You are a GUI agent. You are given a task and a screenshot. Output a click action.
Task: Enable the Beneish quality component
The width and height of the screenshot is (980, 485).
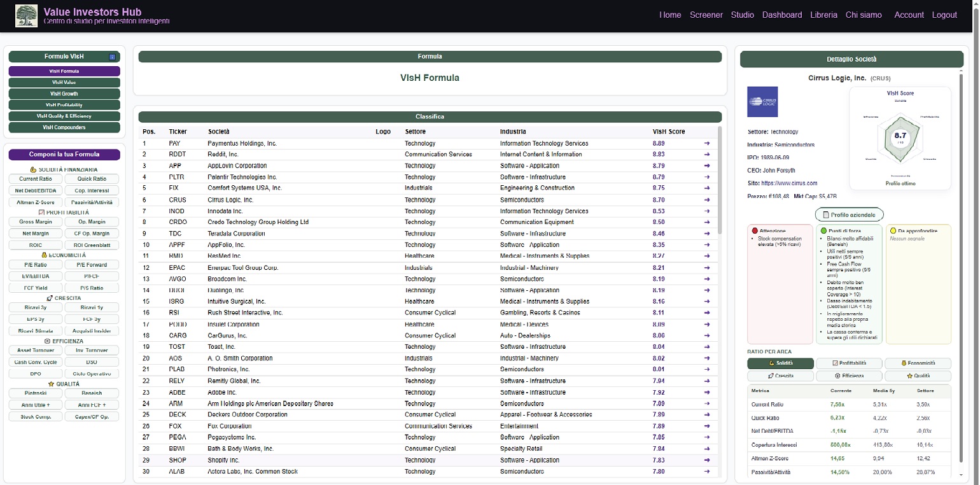tap(92, 393)
